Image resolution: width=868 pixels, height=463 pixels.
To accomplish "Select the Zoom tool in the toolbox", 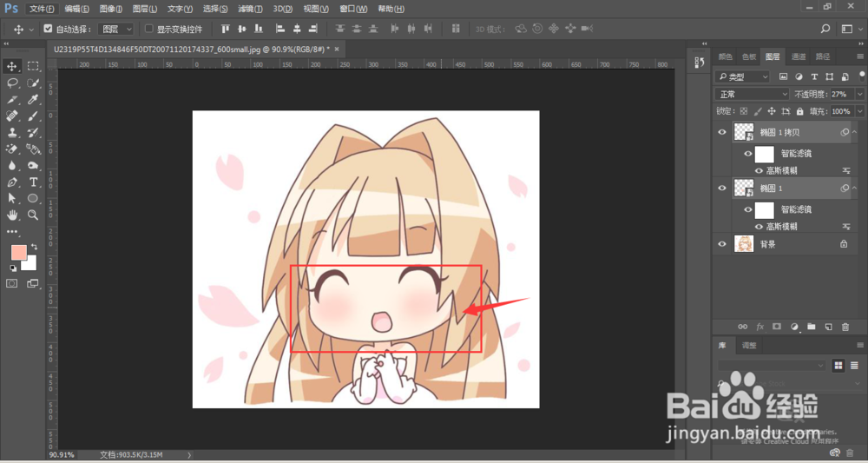I will coord(33,215).
